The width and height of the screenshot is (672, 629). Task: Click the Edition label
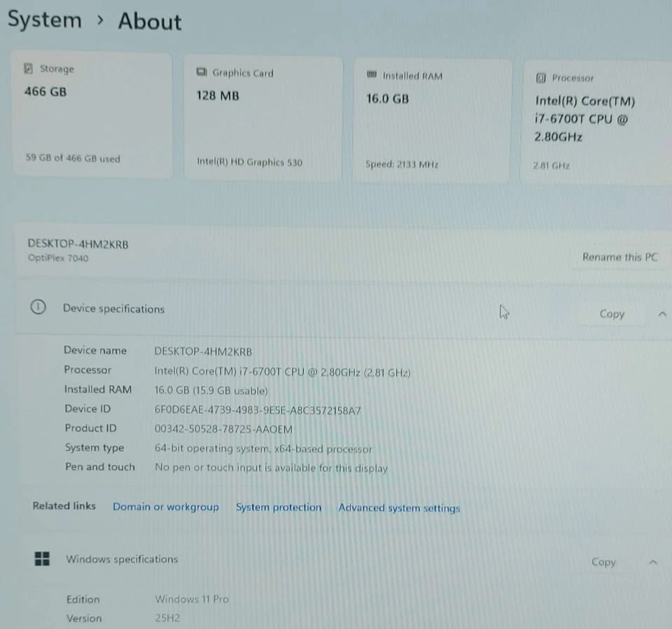pyautogui.click(x=83, y=599)
